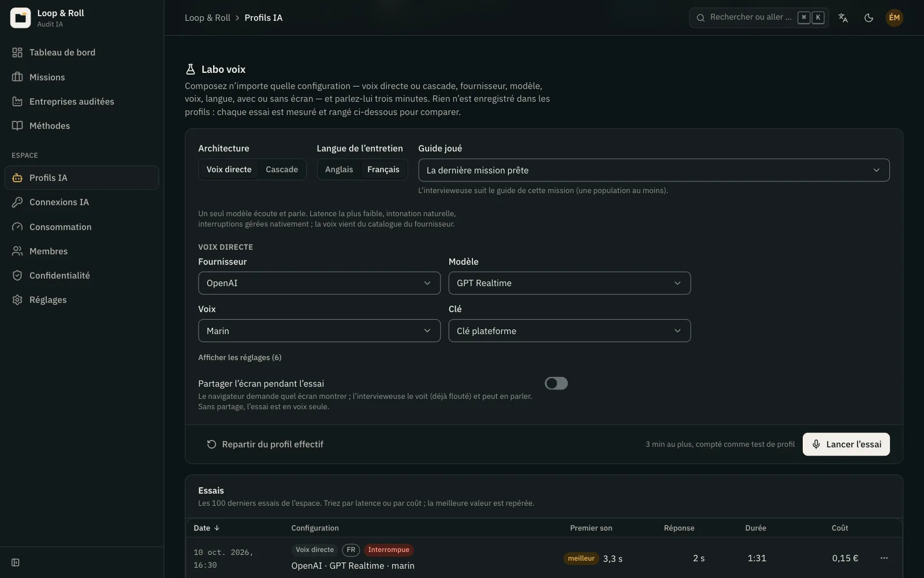
Task: Choose Anglais as interview language
Action: point(339,169)
